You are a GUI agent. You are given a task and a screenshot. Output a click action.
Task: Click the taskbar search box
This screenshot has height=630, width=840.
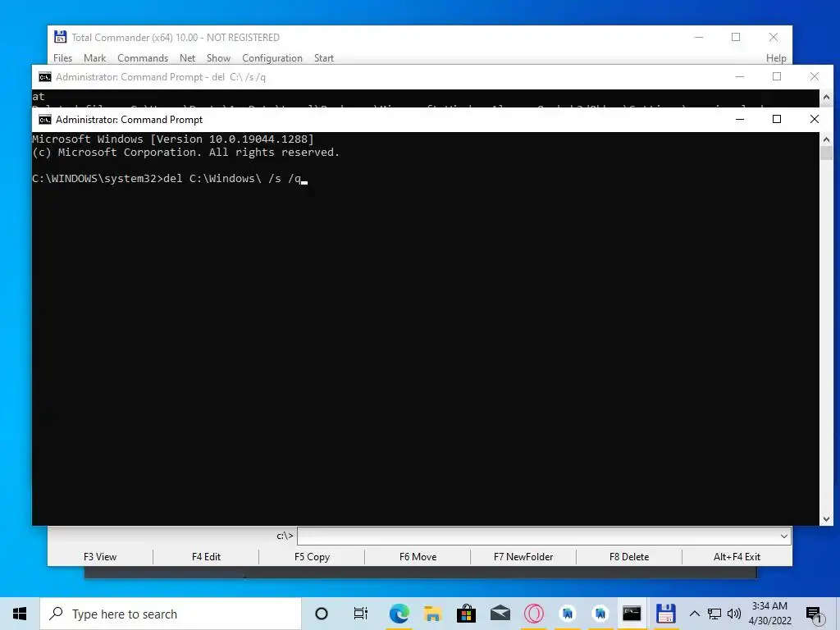coord(171,614)
